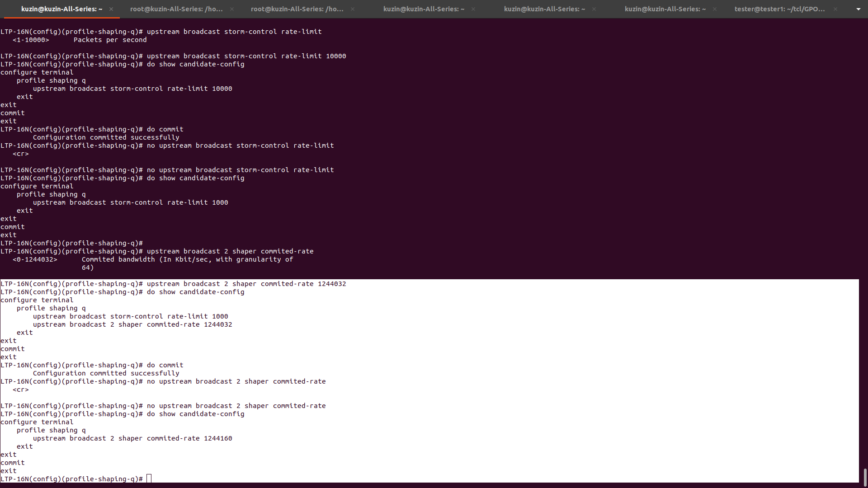Click the cursor at the last prompt line
This screenshot has height=488, width=868.
[149, 479]
